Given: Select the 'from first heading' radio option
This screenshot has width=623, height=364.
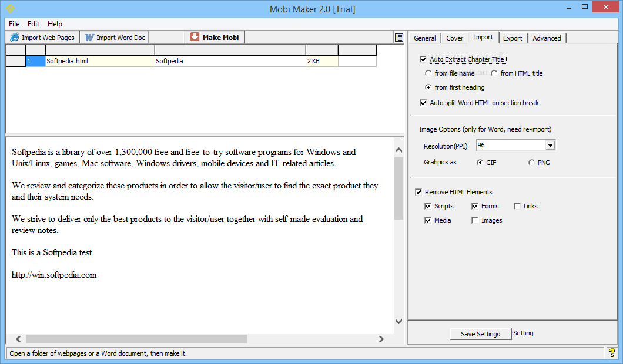Looking at the screenshot, I should [x=428, y=87].
